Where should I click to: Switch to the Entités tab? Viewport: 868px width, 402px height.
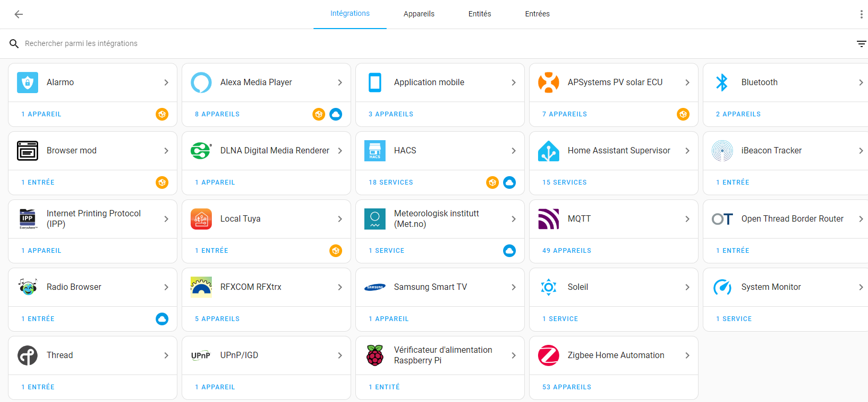coord(480,14)
